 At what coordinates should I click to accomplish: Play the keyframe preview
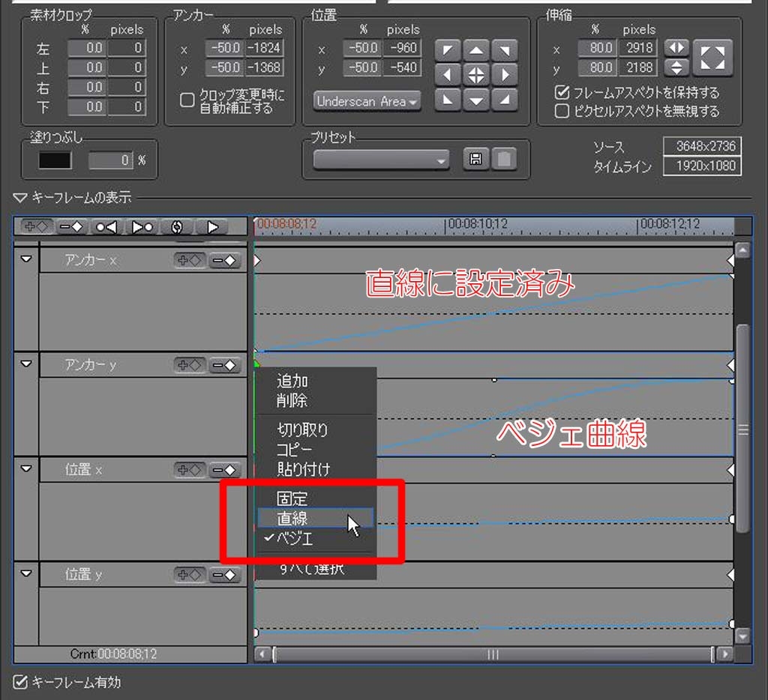tap(212, 226)
